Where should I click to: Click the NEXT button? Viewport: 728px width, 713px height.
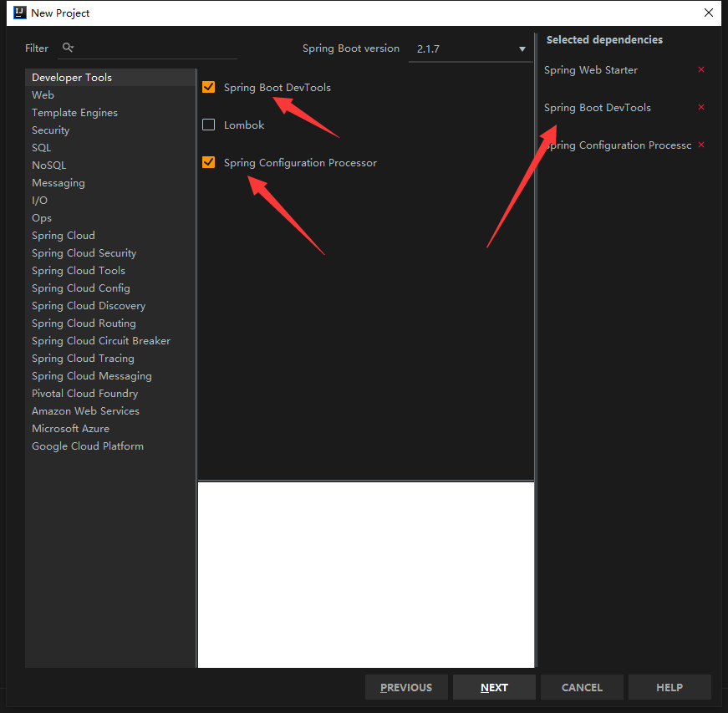pyautogui.click(x=494, y=687)
